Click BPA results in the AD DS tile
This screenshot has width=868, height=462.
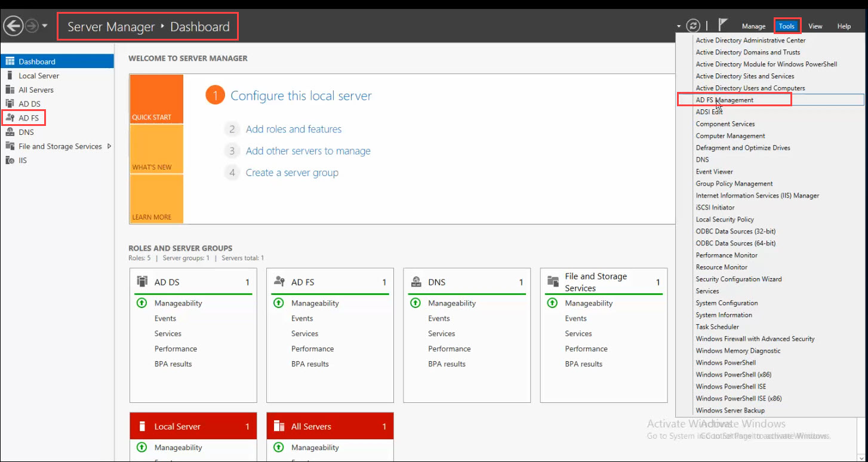173,364
